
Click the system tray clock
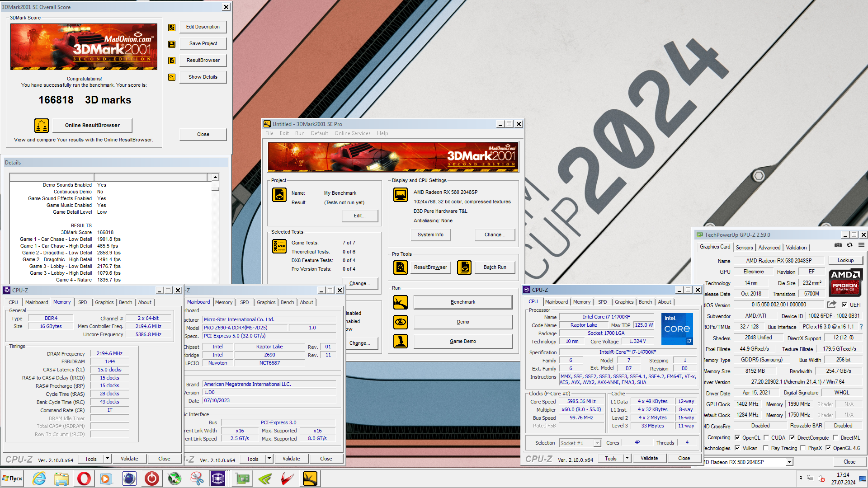click(x=843, y=479)
